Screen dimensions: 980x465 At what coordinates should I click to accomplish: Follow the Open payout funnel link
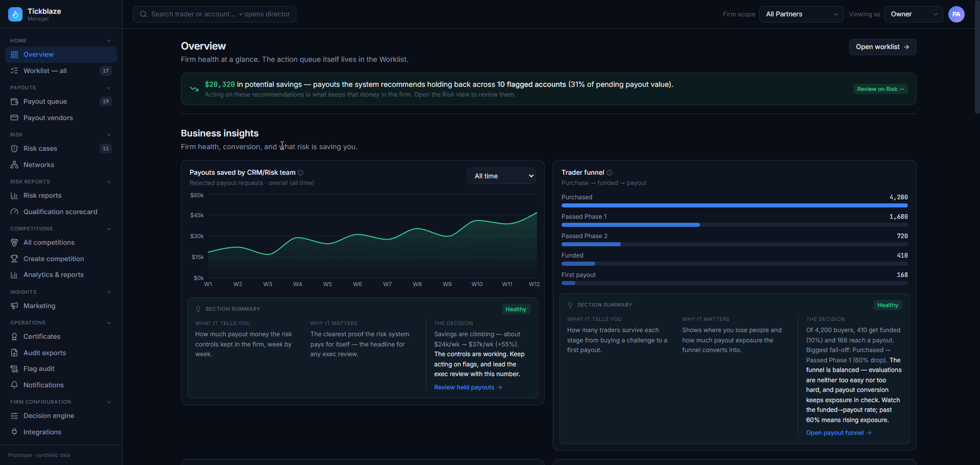tap(838, 433)
